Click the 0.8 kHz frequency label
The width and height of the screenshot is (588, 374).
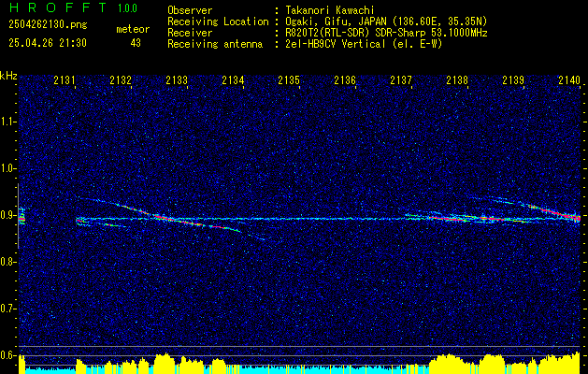point(8,262)
